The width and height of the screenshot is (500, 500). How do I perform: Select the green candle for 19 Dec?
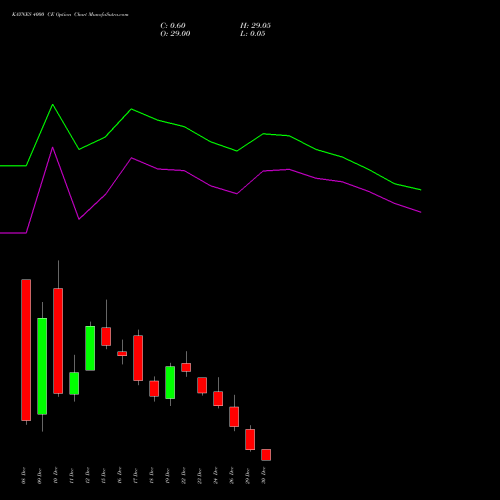click(x=170, y=383)
